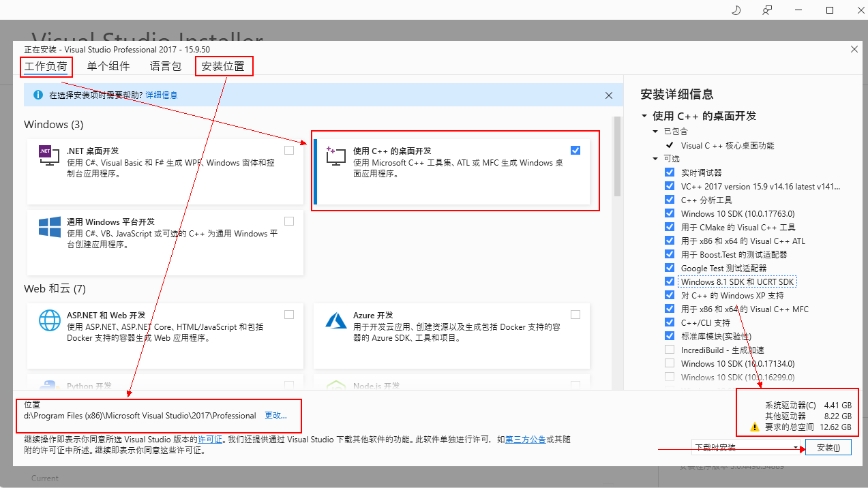Check Windows 10 SDK (10.0.16299.0)
The width and height of the screenshot is (868, 488).
[669, 377]
